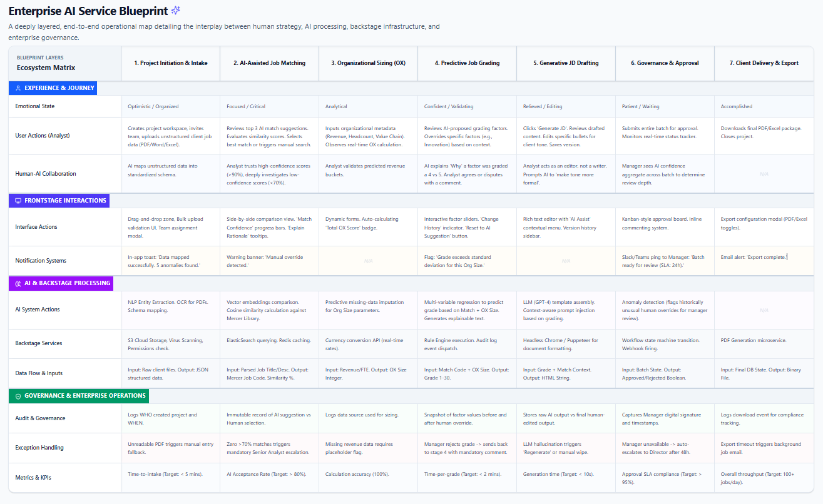Click the cell 'Generation time (Target: < 10s)'
Image resolution: width=823 pixels, height=504 pixels.
click(x=566, y=478)
